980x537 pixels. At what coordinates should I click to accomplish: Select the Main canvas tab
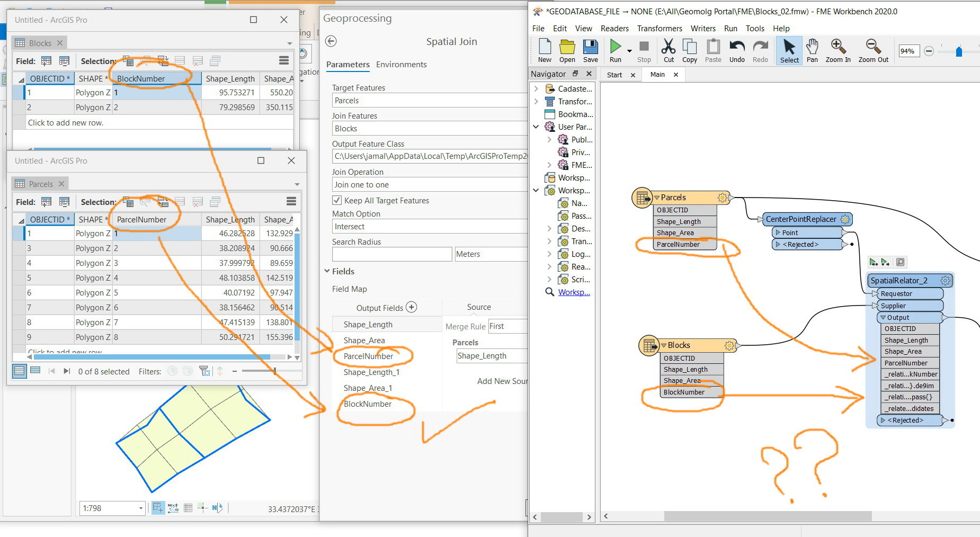(657, 75)
